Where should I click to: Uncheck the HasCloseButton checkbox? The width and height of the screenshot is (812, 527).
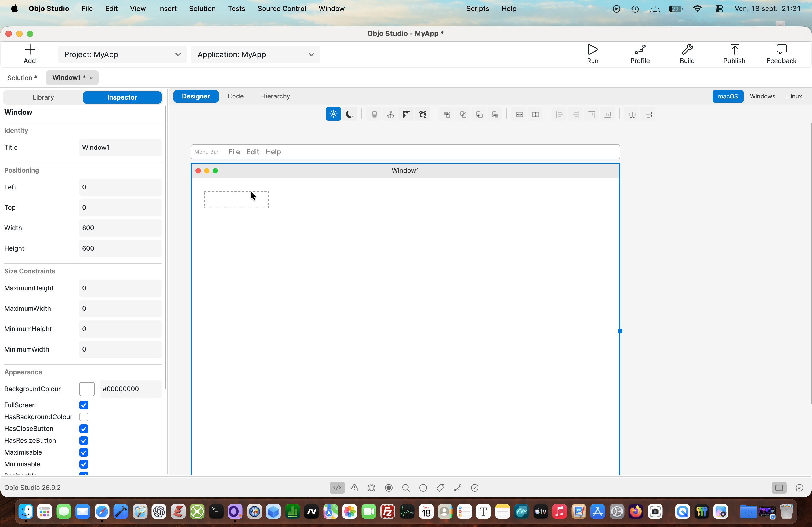(84, 429)
